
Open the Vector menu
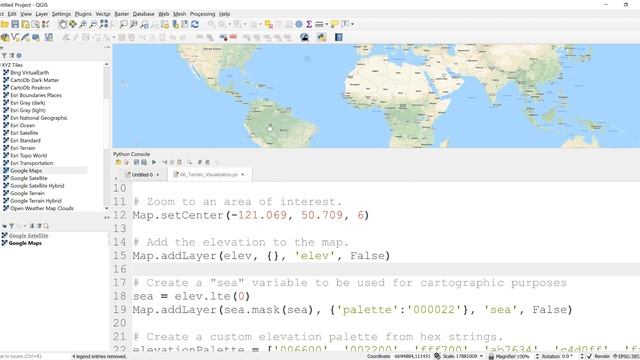[x=103, y=14]
